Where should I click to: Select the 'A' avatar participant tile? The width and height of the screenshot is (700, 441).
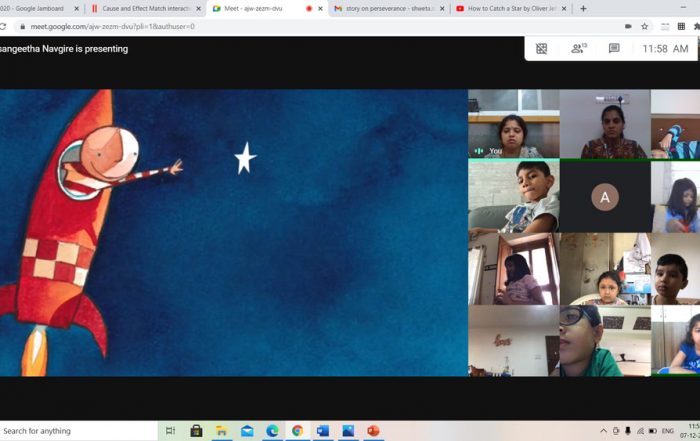pos(605,196)
